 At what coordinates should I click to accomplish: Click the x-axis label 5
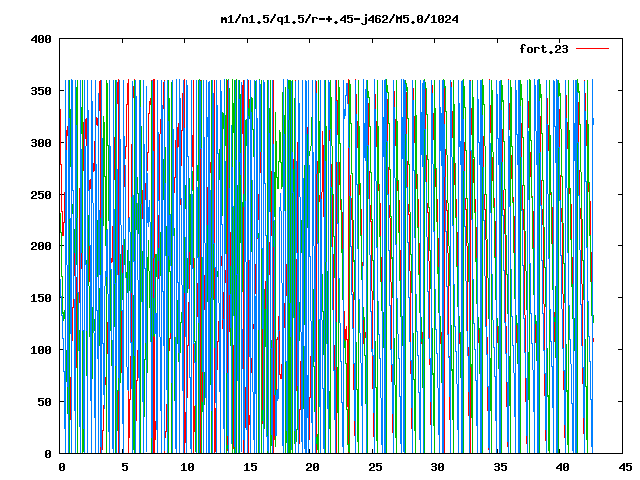point(124,467)
